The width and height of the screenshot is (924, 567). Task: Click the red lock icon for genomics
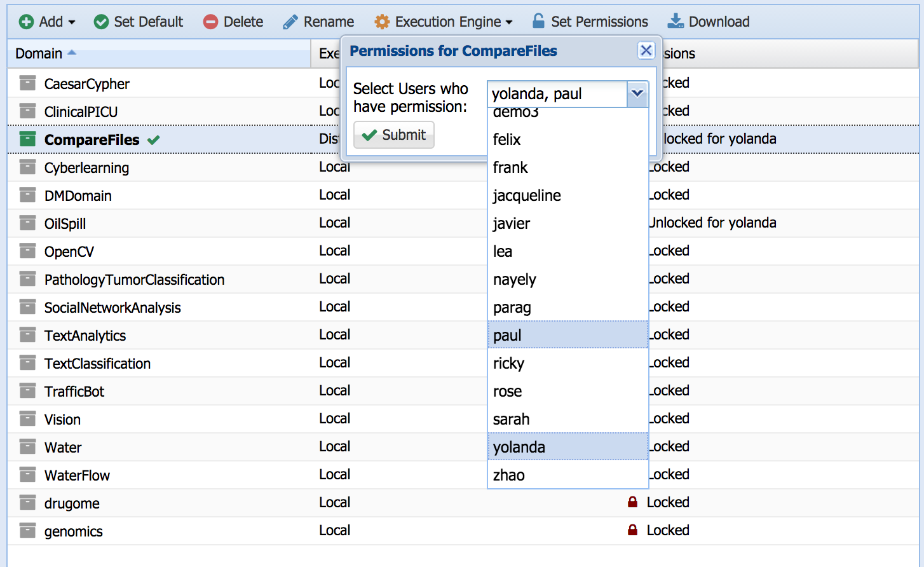tap(632, 530)
